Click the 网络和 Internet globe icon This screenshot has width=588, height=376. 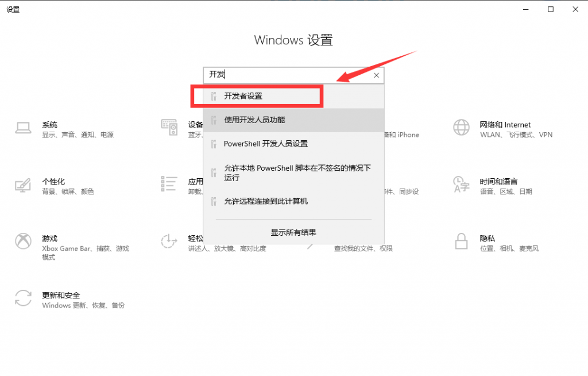[x=461, y=127]
